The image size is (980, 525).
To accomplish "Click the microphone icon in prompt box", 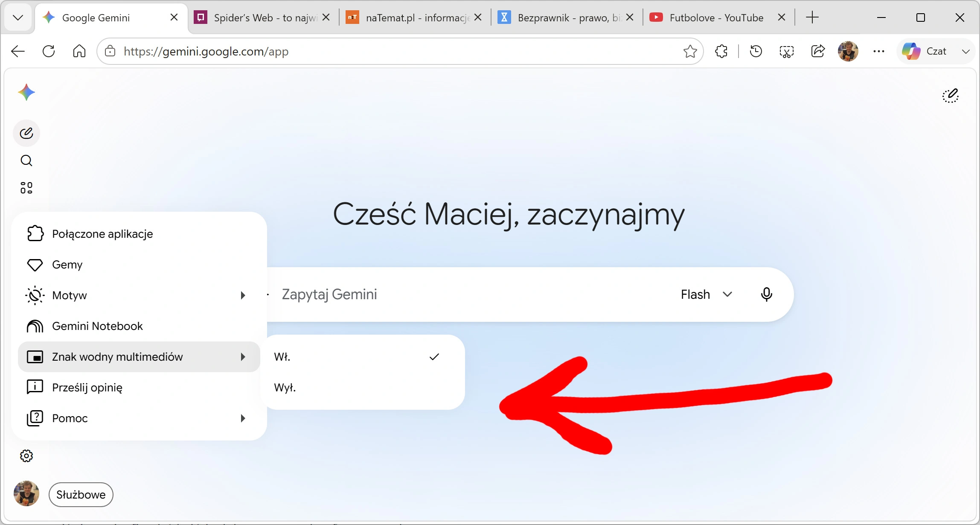I will tap(766, 295).
